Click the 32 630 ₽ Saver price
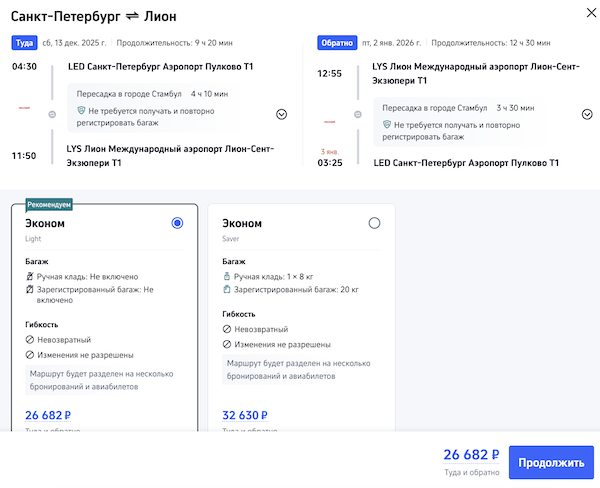 point(245,415)
